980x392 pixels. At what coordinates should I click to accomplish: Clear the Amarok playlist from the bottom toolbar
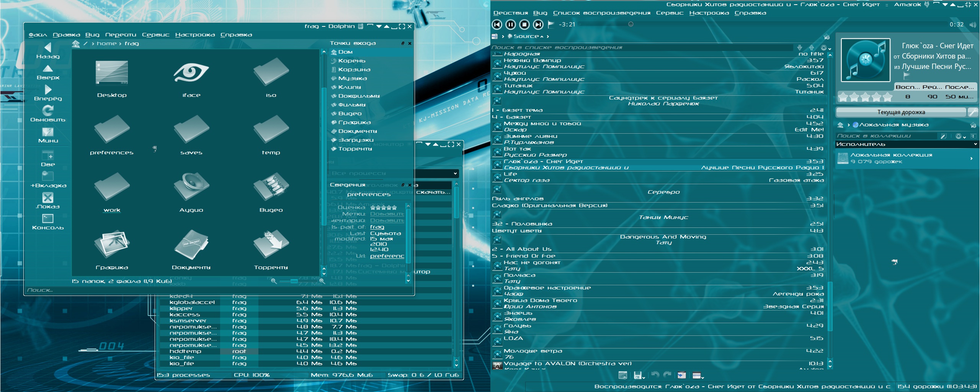click(623, 375)
